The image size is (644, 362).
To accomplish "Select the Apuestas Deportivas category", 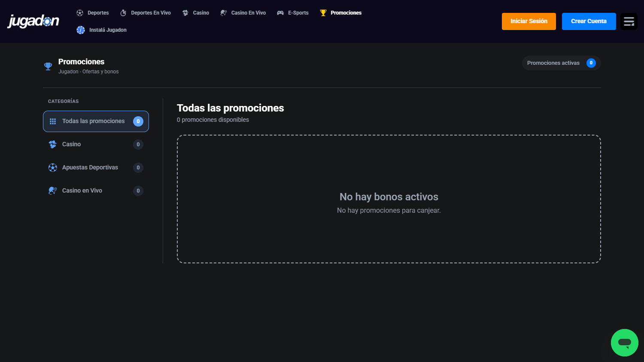I will [96, 168].
